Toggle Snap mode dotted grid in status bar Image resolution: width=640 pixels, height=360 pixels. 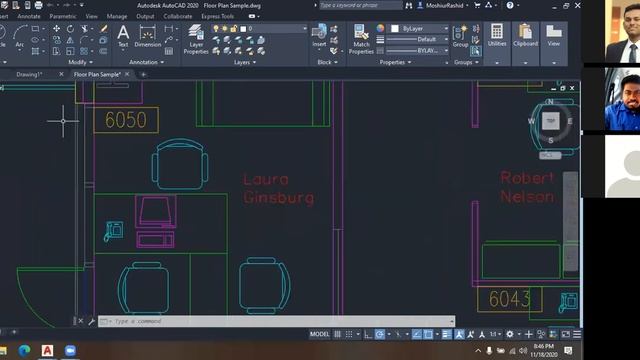349,334
